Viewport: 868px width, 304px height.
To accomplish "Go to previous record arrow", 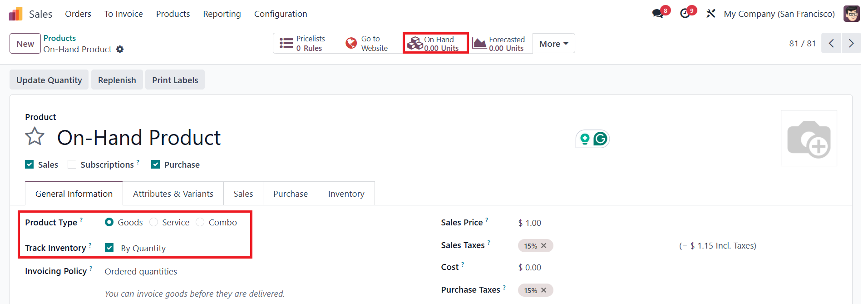I will 831,43.
